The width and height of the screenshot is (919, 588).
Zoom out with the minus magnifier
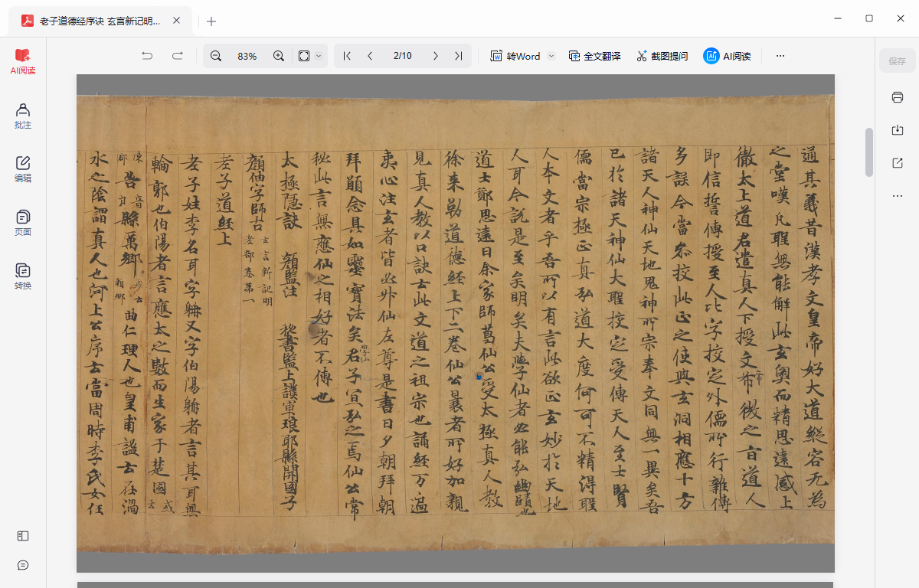tap(216, 56)
